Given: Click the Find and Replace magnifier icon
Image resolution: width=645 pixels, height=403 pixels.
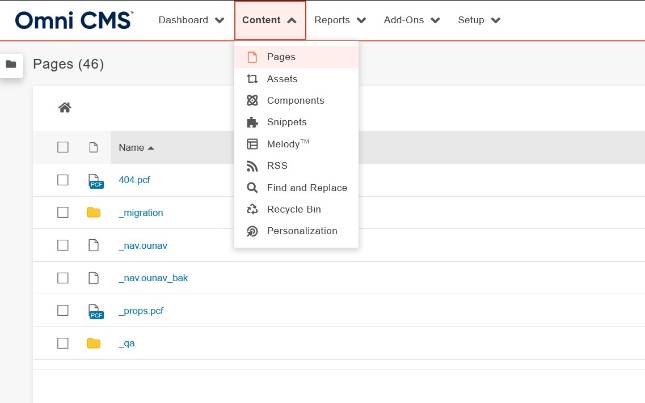Looking at the screenshot, I should (x=252, y=188).
